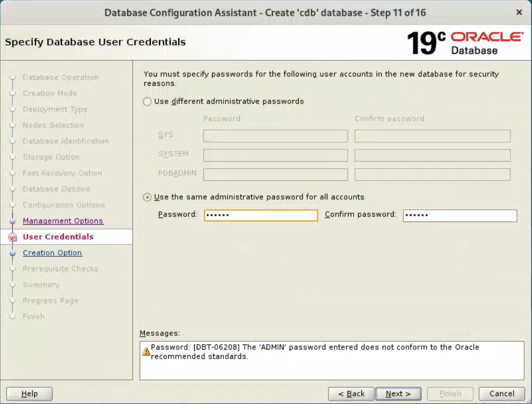Select Use different administrative passwords radio

click(x=147, y=101)
